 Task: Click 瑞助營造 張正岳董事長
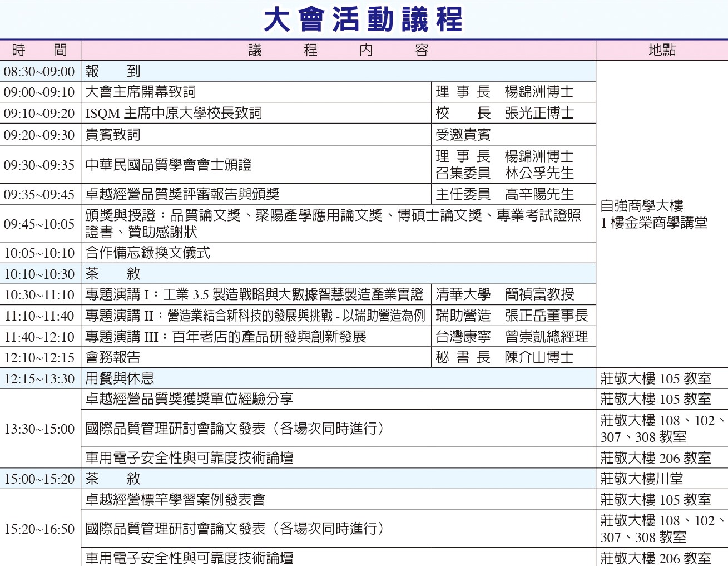click(x=512, y=316)
